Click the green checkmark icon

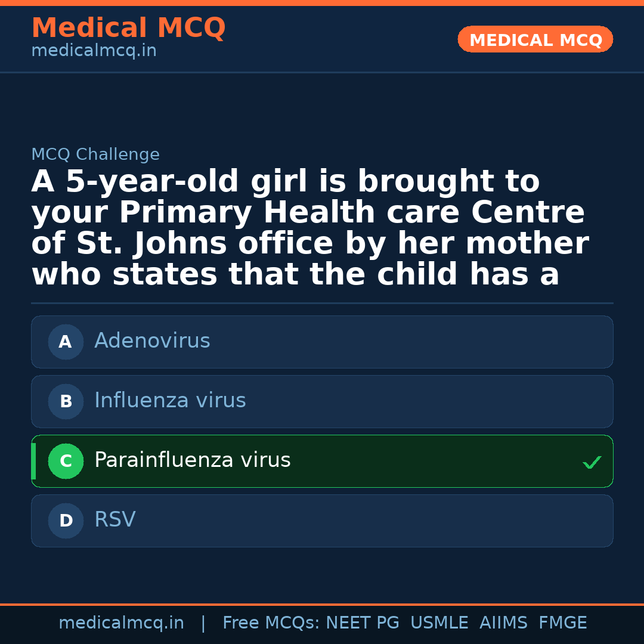point(592,462)
